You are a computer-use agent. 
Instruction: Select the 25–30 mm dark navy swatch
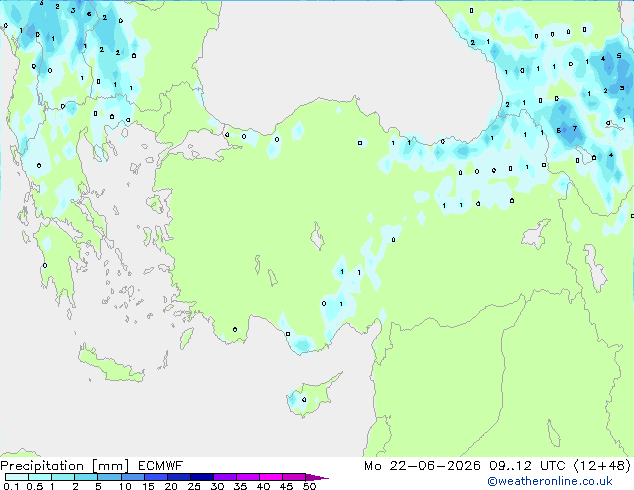pos(201,477)
